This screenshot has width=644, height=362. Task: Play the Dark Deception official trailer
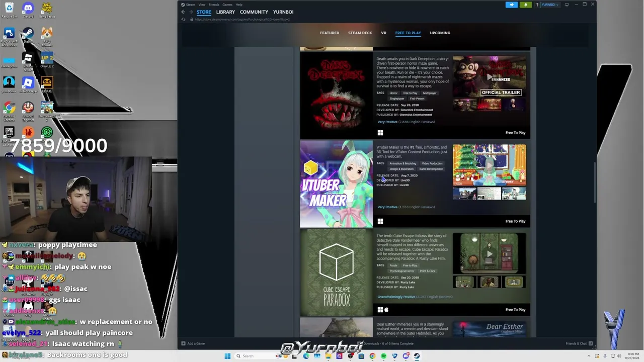click(x=490, y=76)
